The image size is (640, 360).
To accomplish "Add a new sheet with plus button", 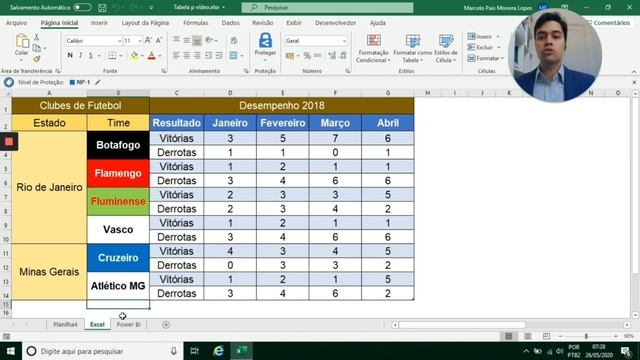I will pos(166,324).
